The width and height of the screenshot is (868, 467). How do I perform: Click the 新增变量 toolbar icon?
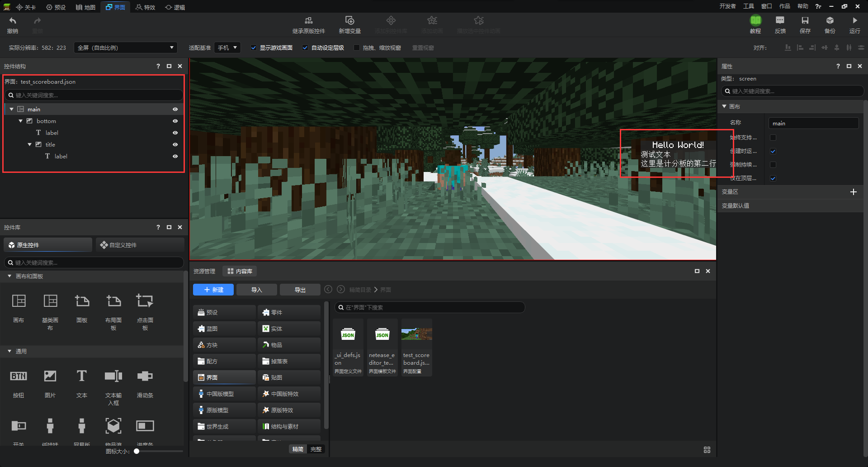pyautogui.click(x=349, y=20)
